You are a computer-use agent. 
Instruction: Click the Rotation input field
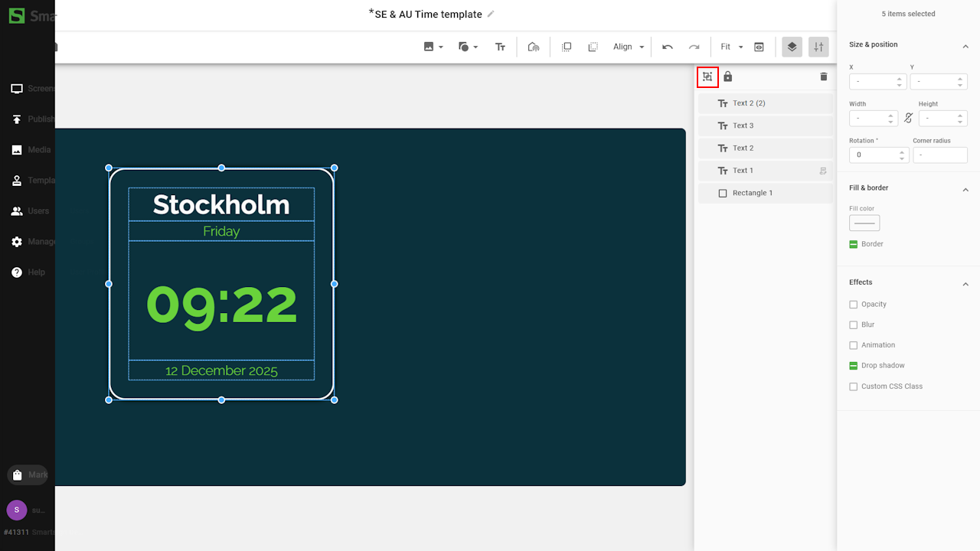coord(873,155)
